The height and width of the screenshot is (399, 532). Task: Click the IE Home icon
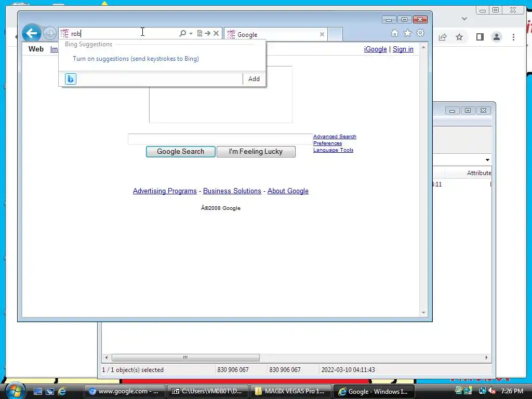coord(395,33)
